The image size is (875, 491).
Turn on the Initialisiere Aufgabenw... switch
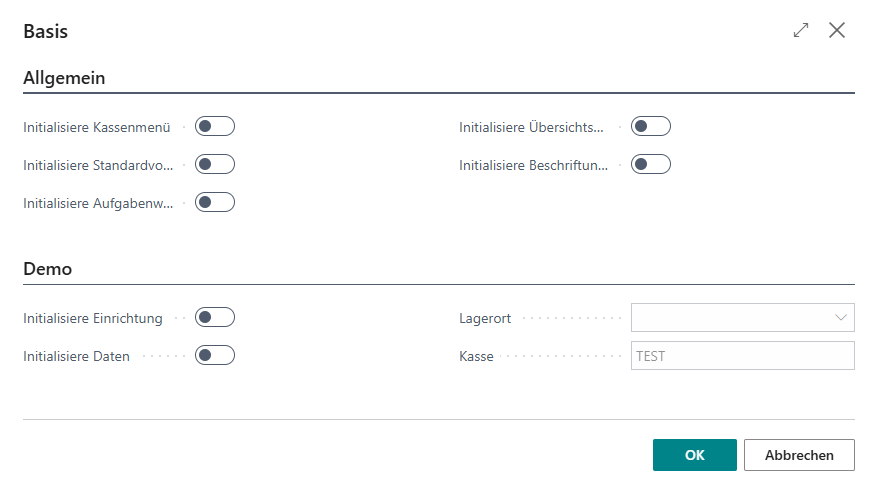(x=215, y=202)
